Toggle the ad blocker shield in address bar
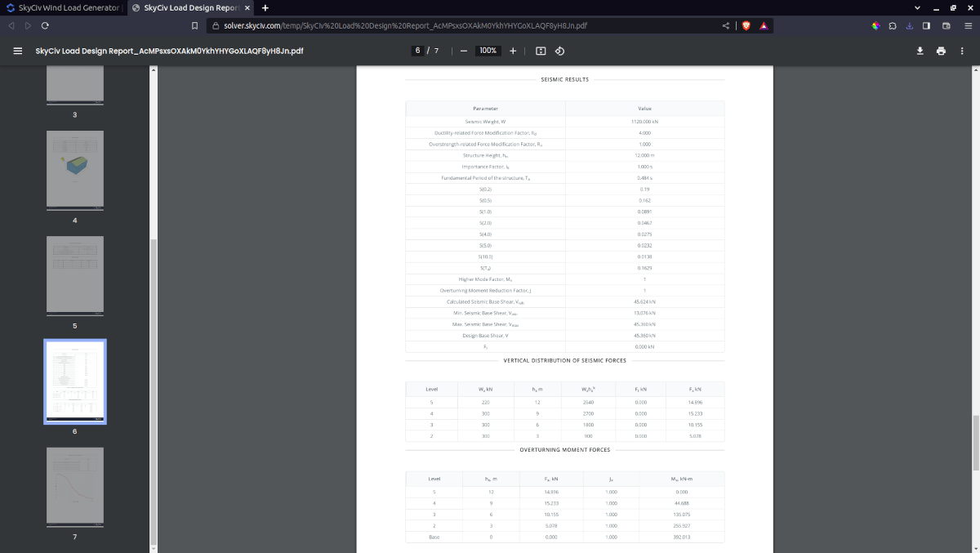Image resolution: width=980 pixels, height=553 pixels. [x=746, y=25]
